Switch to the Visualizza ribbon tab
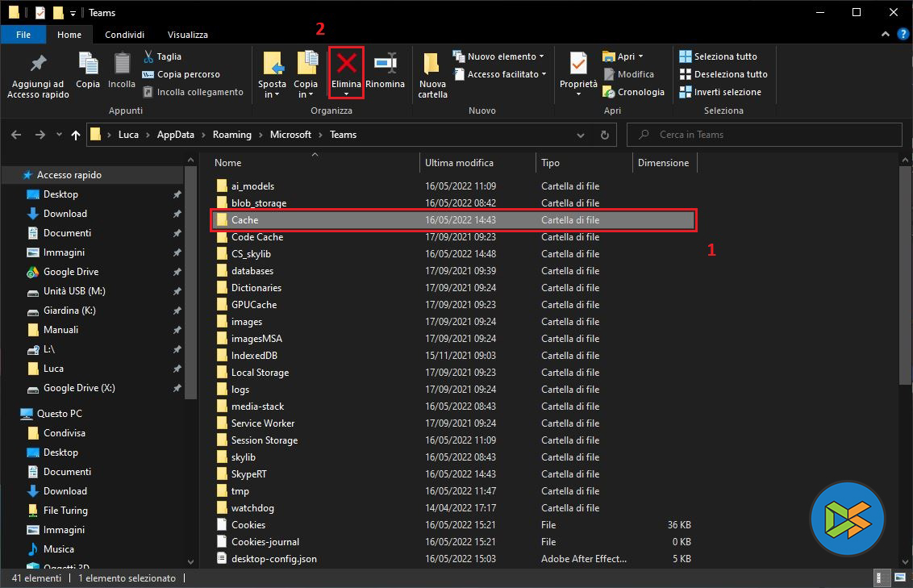 [x=187, y=35]
